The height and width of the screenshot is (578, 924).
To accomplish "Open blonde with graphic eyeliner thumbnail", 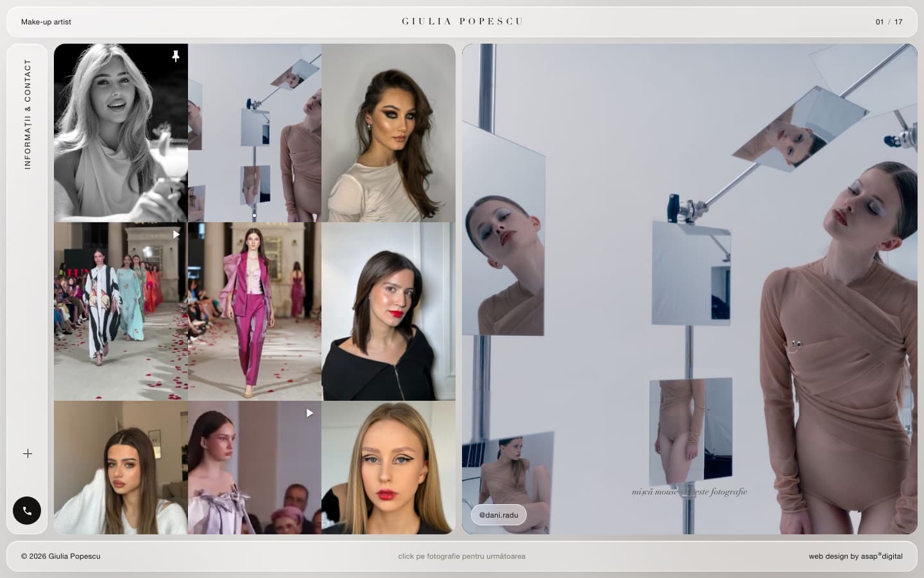I will click(x=388, y=468).
